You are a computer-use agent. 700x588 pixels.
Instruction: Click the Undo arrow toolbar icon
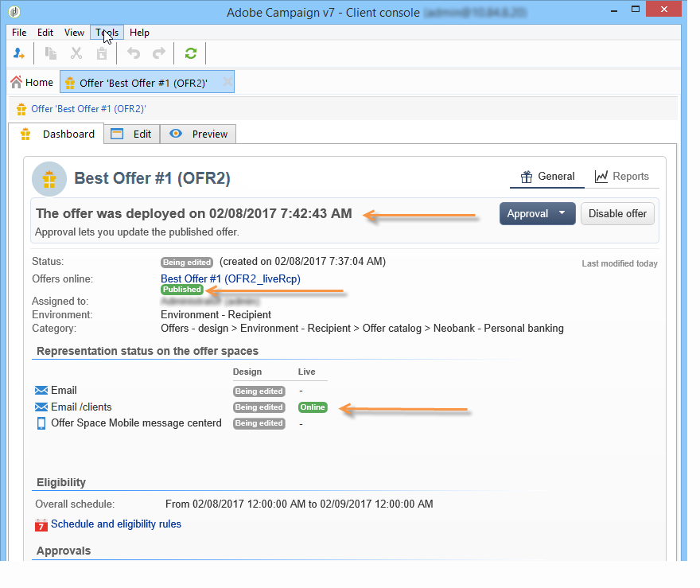[134, 53]
